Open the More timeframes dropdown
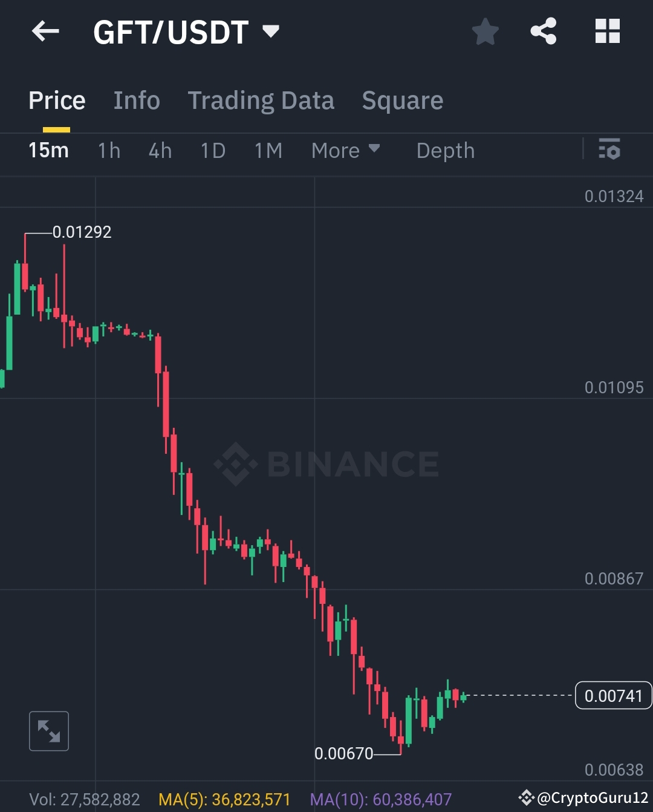 click(x=346, y=151)
